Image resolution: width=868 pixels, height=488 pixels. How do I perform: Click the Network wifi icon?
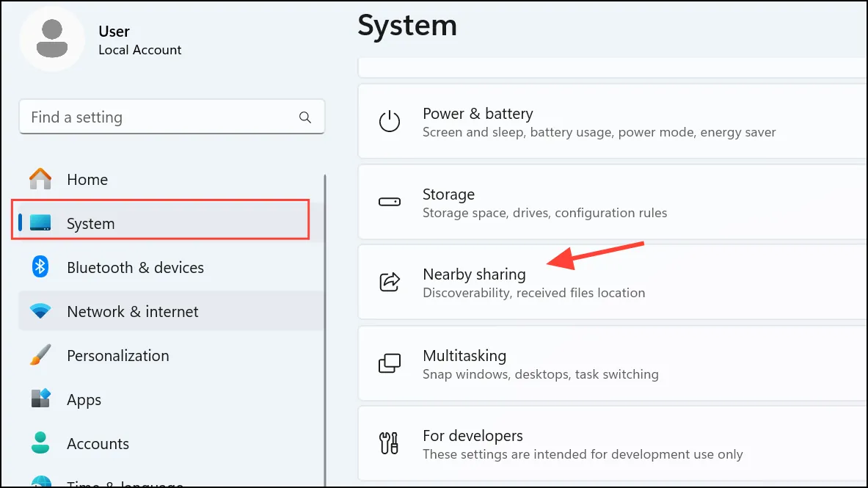tap(40, 310)
